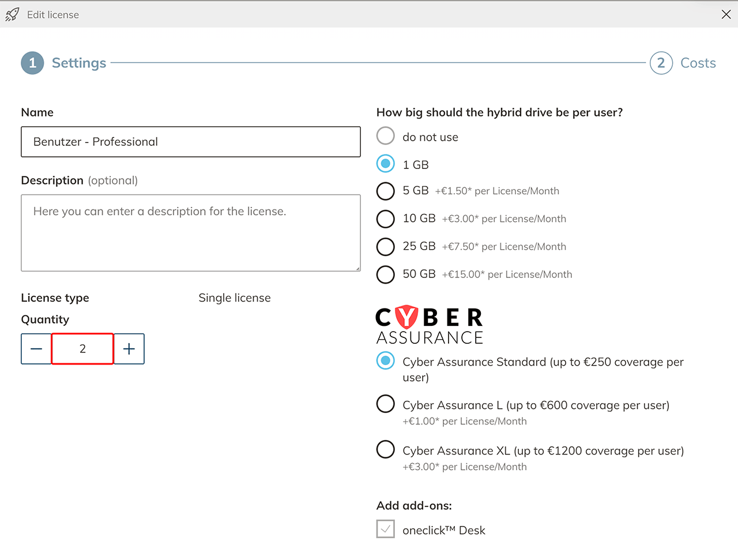Viewport: 738px width, 560px height.
Task: Decrease quantity with the minus button
Action: [36, 349]
